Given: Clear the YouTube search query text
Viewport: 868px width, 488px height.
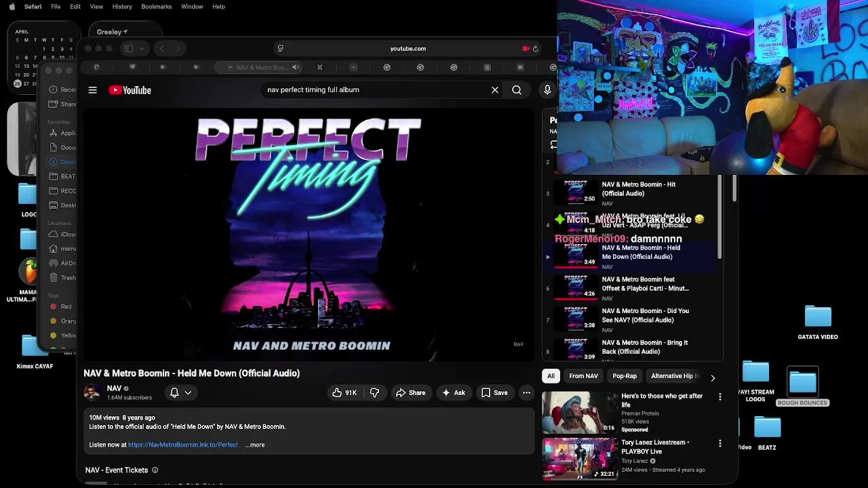Looking at the screenshot, I should click(495, 89).
